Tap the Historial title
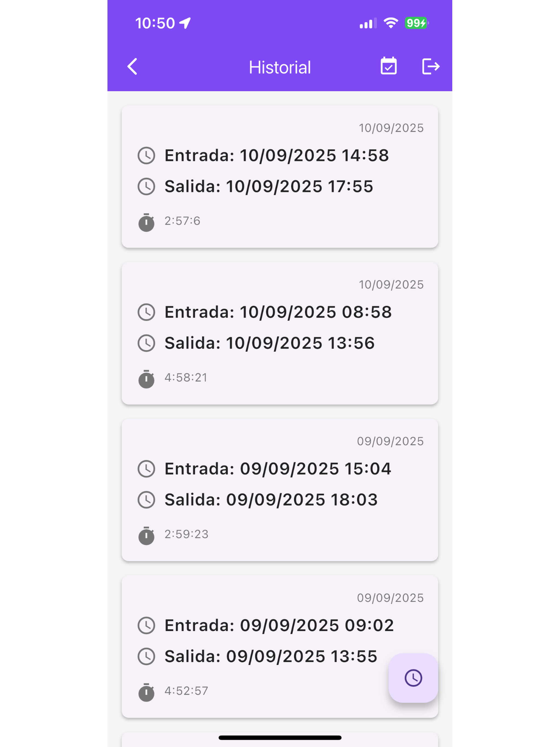Image resolution: width=560 pixels, height=747 pixels. point(280,67)
